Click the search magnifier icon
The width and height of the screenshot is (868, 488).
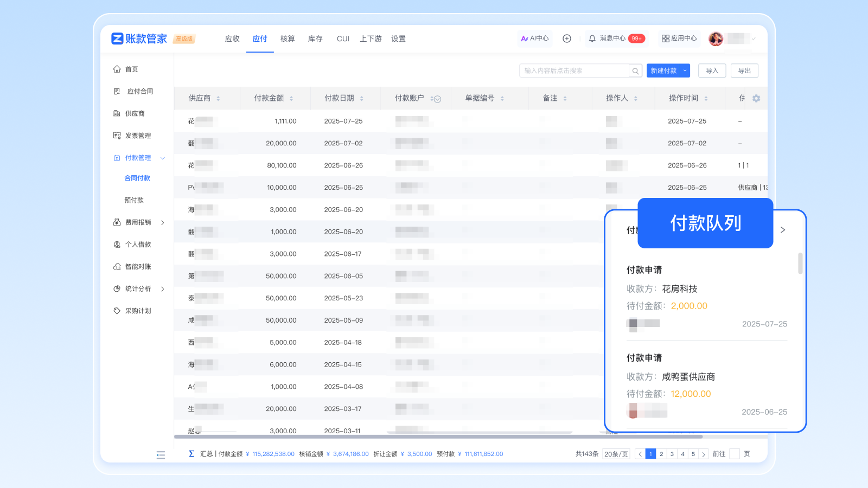(635, 71)
